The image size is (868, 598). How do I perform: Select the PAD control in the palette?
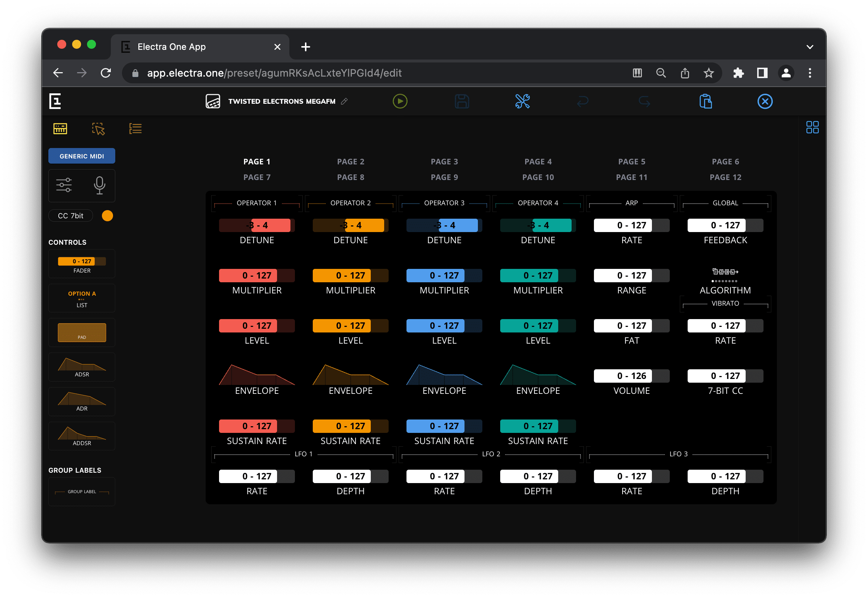82,333
